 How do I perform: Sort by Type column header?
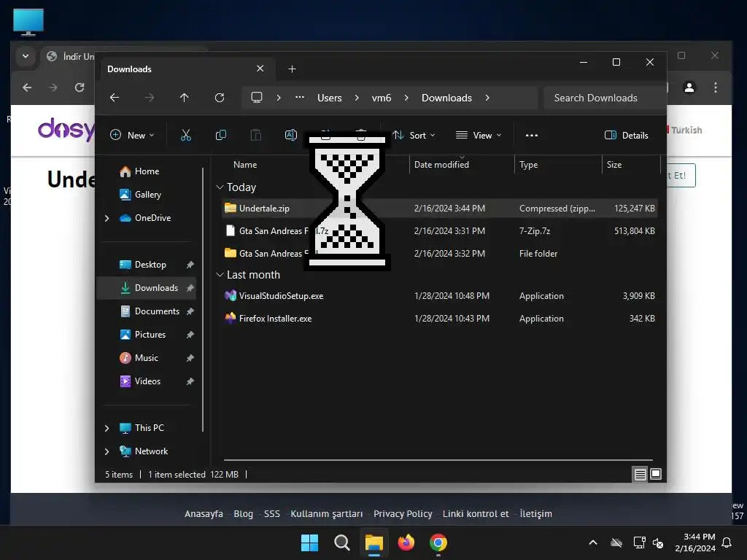(558, 165)
